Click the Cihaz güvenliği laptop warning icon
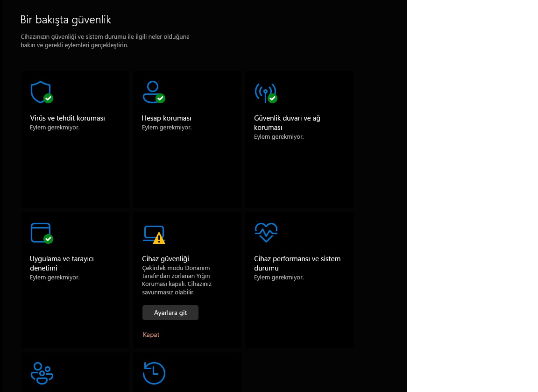 154,235
